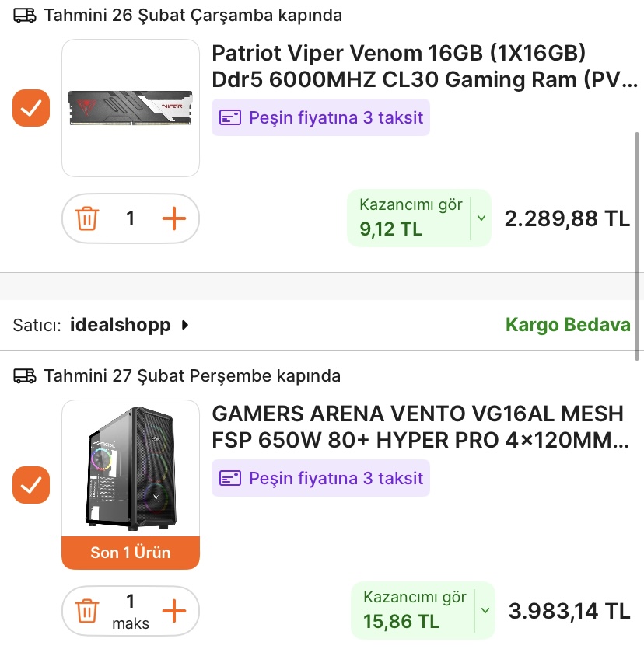Open the Patriot Viper RAM thumbnail

131,108
